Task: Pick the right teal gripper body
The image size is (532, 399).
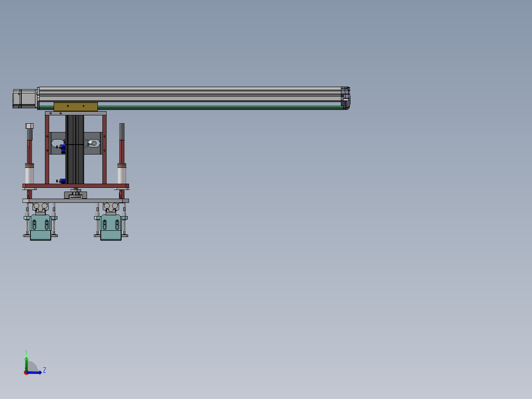Action: (x=111, y=227)
